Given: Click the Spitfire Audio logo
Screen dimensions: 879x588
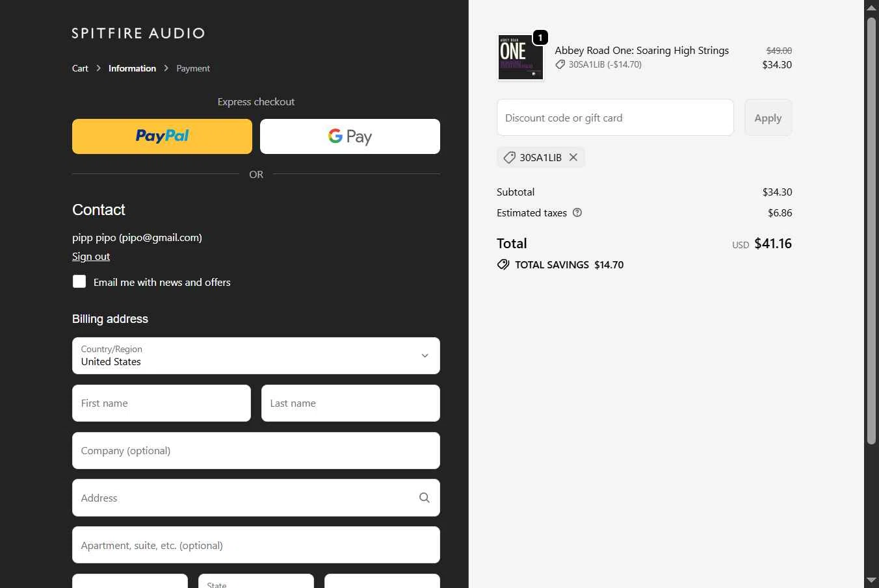Looking at the screenshot, I should pos(138,33).
